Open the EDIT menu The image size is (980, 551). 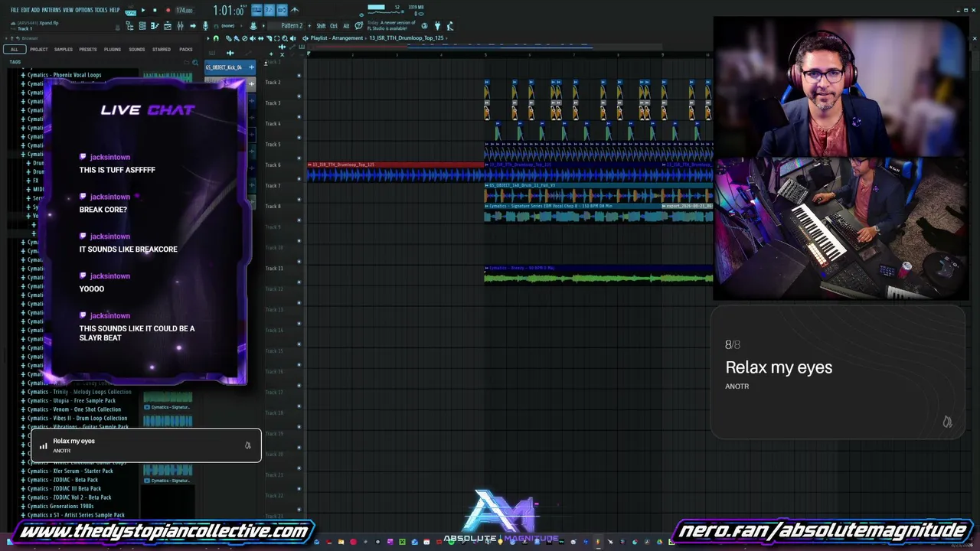(25, 10)
